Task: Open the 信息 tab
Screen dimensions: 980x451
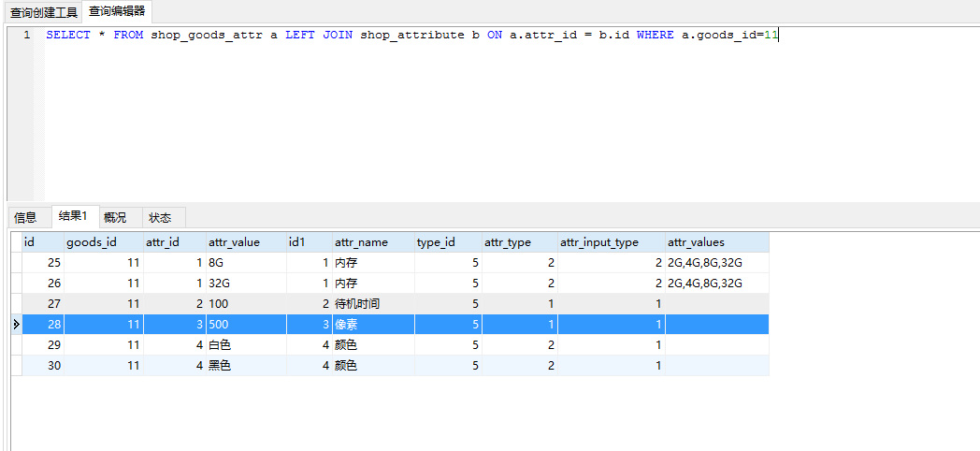Action: 25,217
